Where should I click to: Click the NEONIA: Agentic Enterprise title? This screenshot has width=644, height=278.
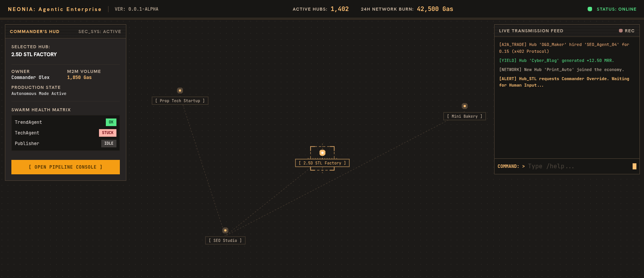tap(55, 9)
